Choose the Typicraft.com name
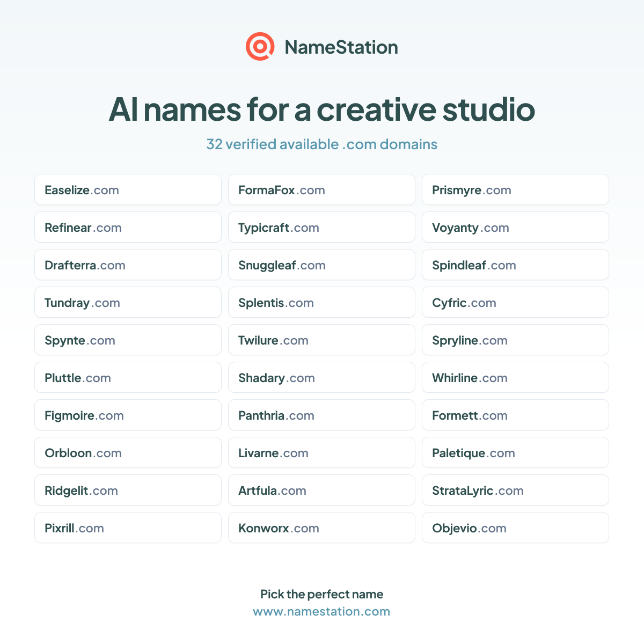644x644 pixels. [321, 227]
